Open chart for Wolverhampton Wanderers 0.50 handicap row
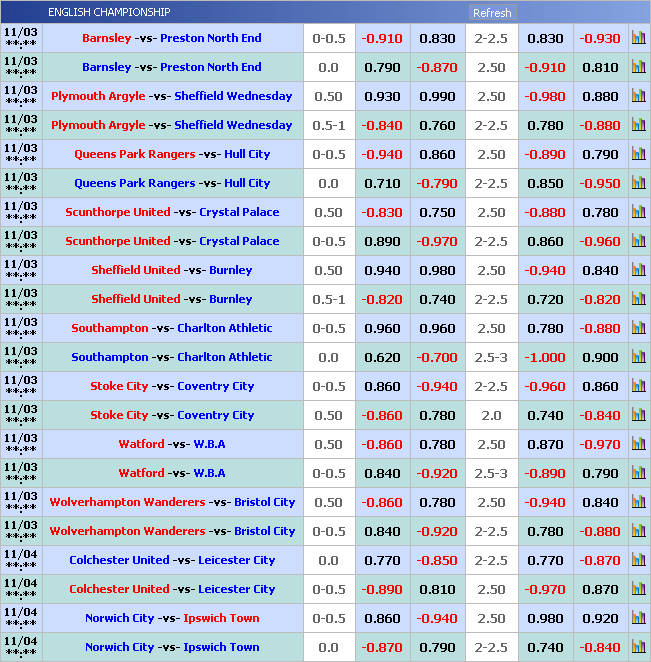Screen dimensions: 651x662 (638, 503)
